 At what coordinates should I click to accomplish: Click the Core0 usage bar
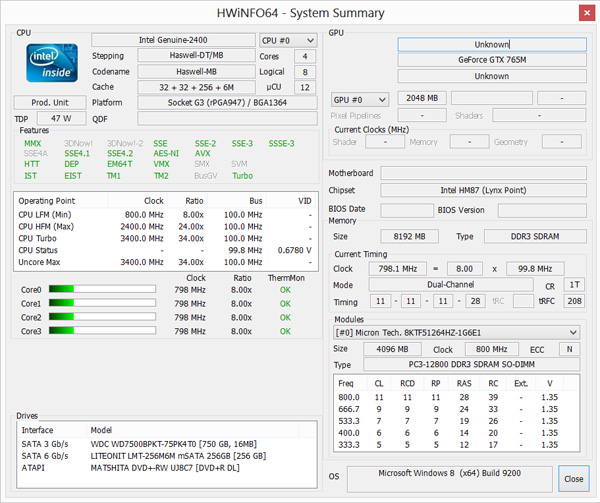[102, 289]
